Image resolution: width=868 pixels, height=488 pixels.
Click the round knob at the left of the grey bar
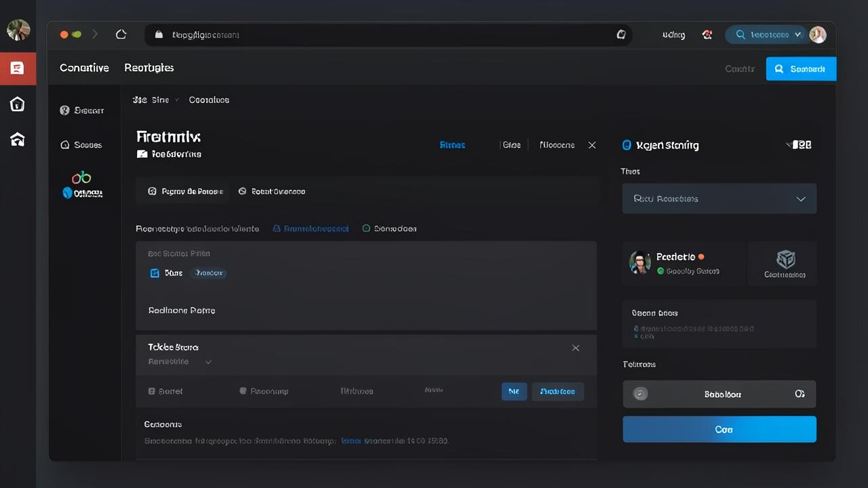(640, 394)
